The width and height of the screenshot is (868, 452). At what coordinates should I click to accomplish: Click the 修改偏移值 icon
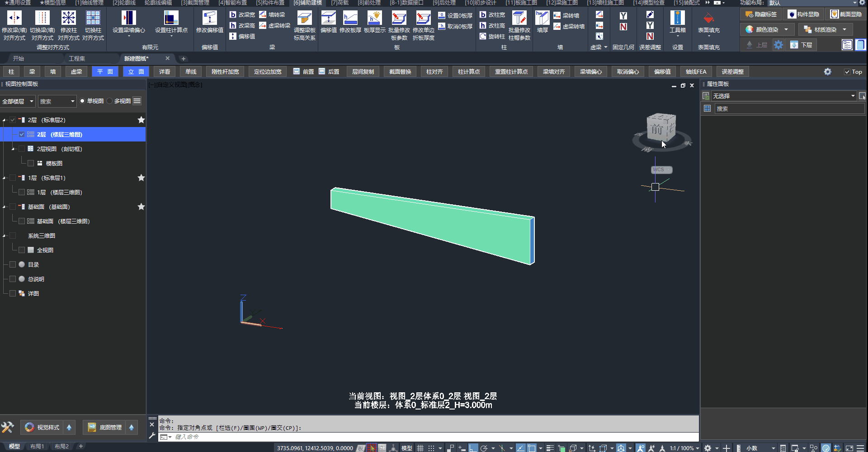pos(209,19)
